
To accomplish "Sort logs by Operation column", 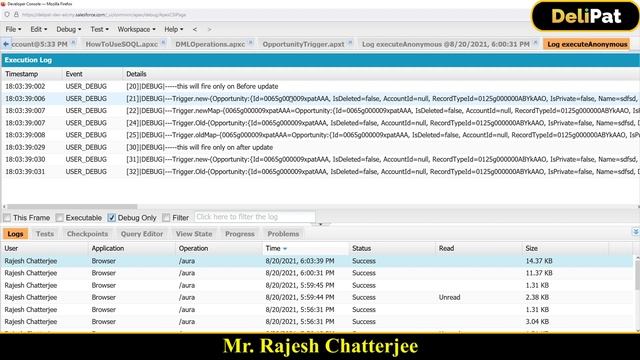I will point(219,248).
